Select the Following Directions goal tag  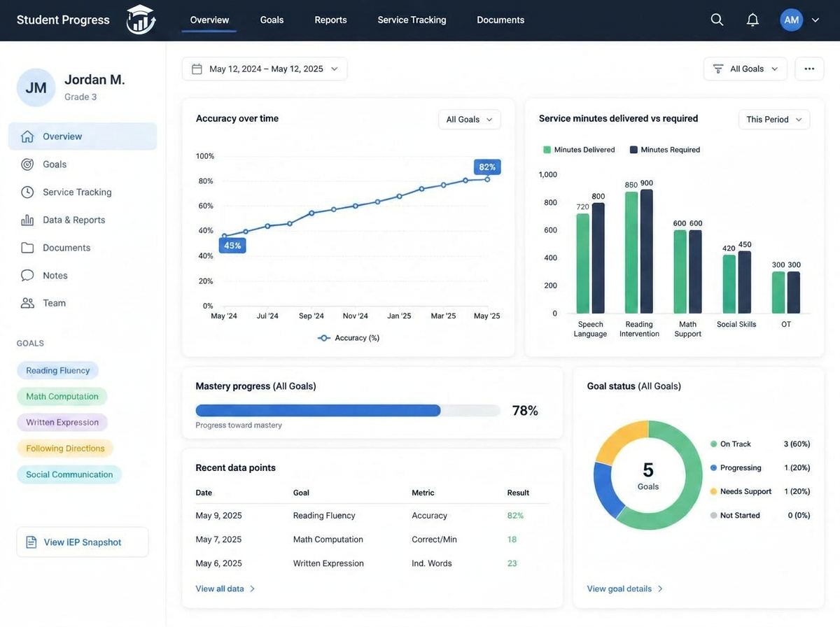point(65,449)
